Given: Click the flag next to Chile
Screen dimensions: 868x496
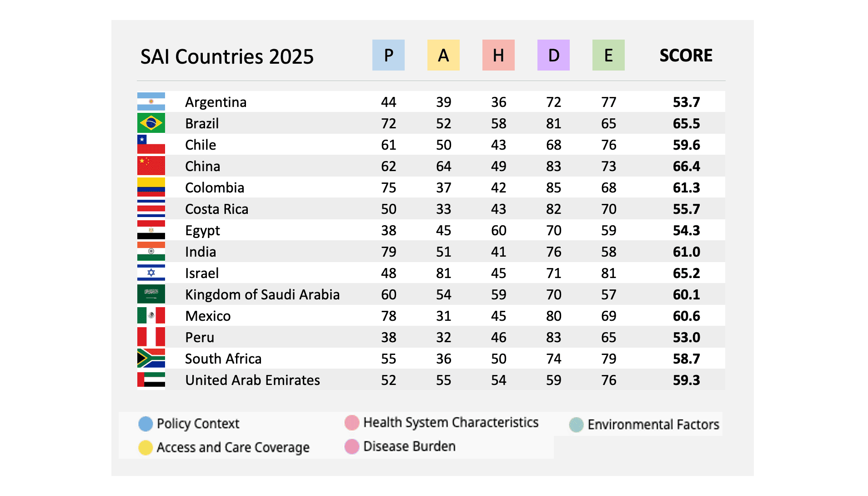Looking at the screenshot, I should click(151, 145).
